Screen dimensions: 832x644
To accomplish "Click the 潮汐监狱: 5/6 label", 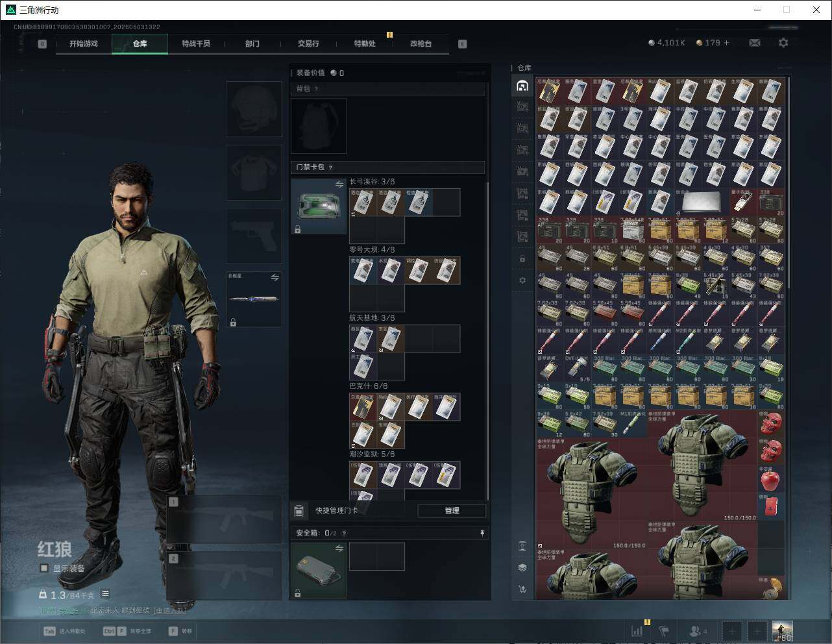I will [372, 454].
